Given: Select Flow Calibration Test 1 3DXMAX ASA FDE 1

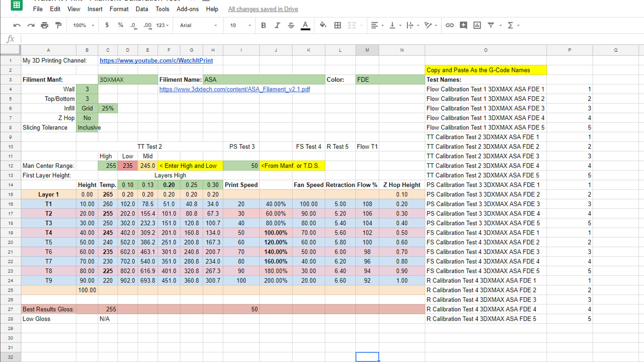Looking at the screenshot, I should tap(486, 89).
